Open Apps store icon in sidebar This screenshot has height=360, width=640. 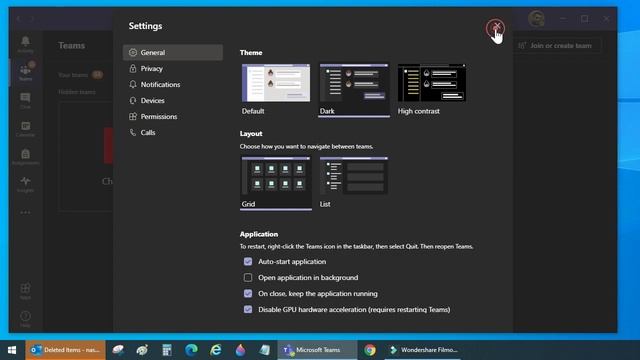(25, 291)
